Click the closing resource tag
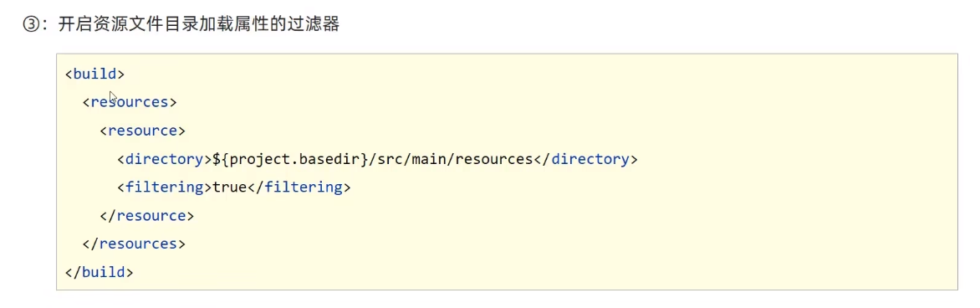Viewport: 980px width, 308px height. [x=147, y=216]
